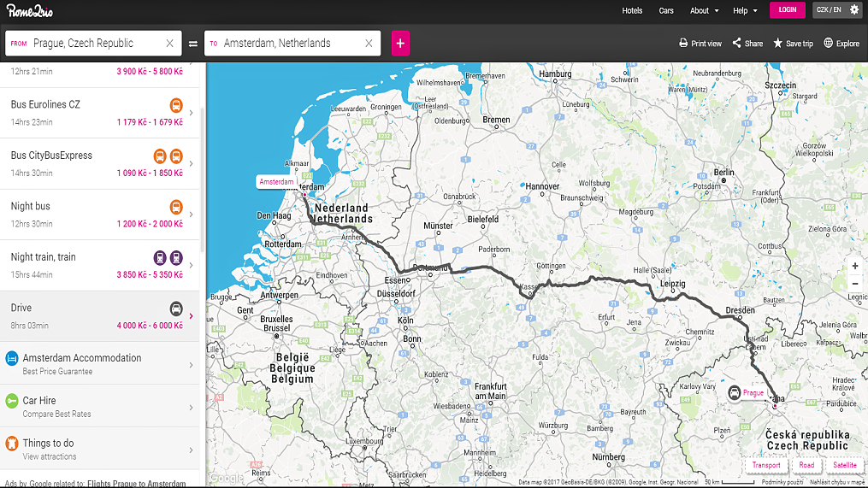The image size is (868, 488).
Task: Click the Things to do icon
Action: click(x=12, y=444)
